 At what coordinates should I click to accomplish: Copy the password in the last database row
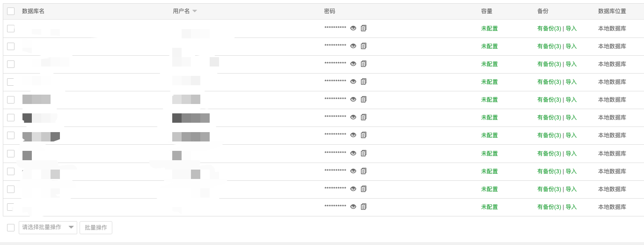click(x=364, y=207)
